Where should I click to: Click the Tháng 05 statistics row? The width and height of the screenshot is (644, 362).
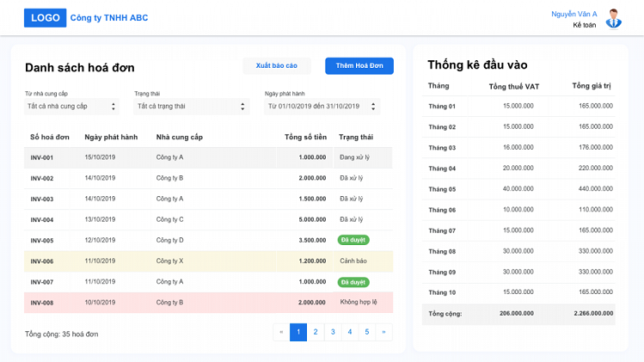[x=519, y=189]
